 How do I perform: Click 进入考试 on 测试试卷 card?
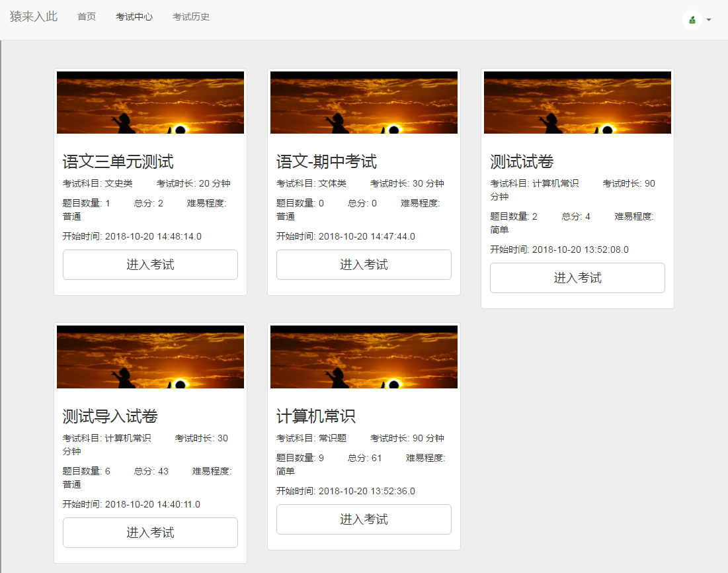[x=577, y=278]
